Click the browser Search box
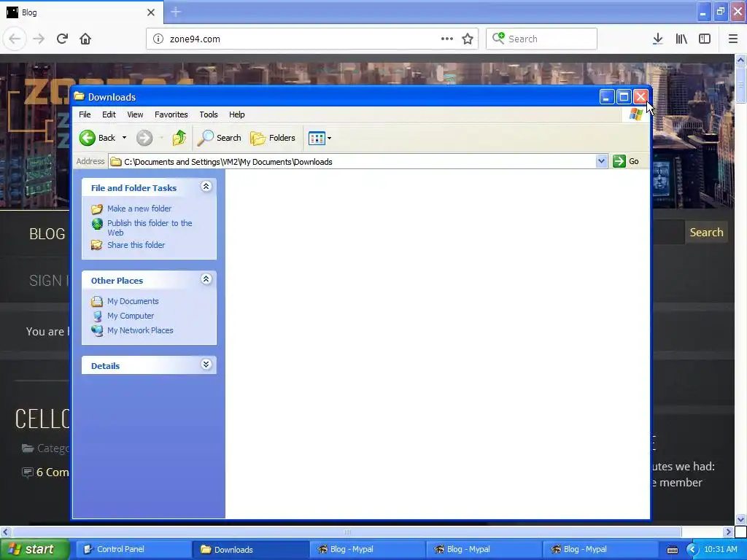 541,39
